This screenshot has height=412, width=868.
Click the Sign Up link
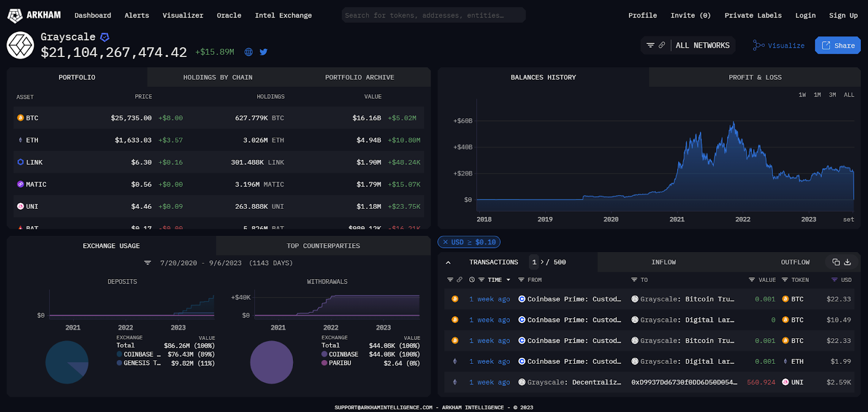click(x=843, y=15)
